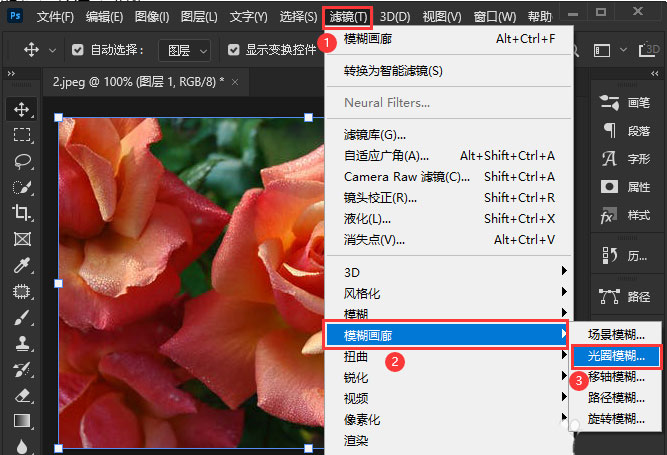Viewport: 667px width, 455px height.
Task: Open the 文字(Y) menu
Action: coord(249,17)
